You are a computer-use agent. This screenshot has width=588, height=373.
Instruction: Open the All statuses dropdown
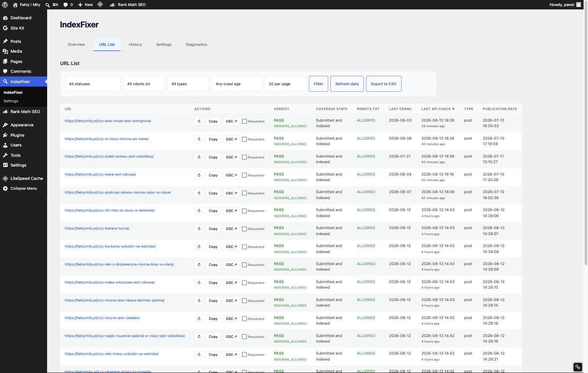pos(93,84)
